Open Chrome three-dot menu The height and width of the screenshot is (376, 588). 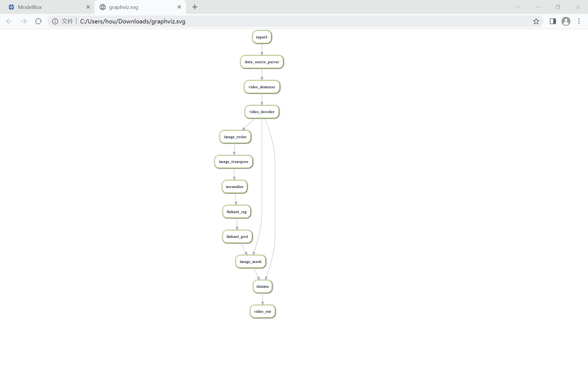579,21
